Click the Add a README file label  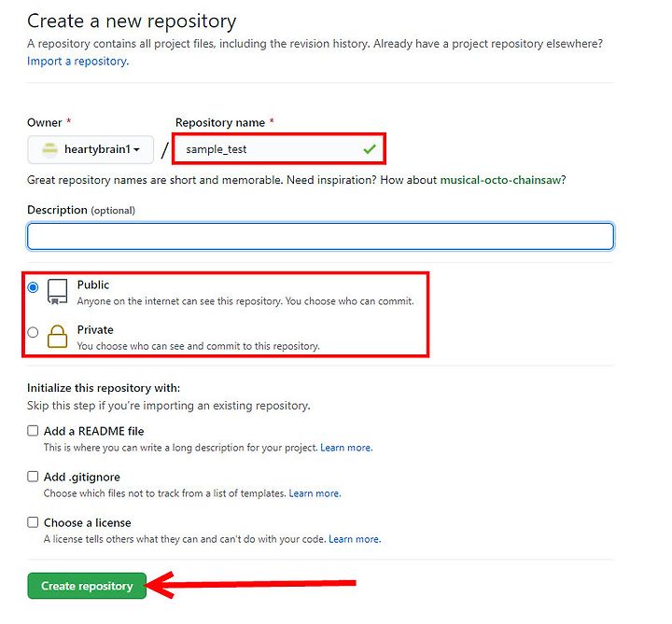94,431
